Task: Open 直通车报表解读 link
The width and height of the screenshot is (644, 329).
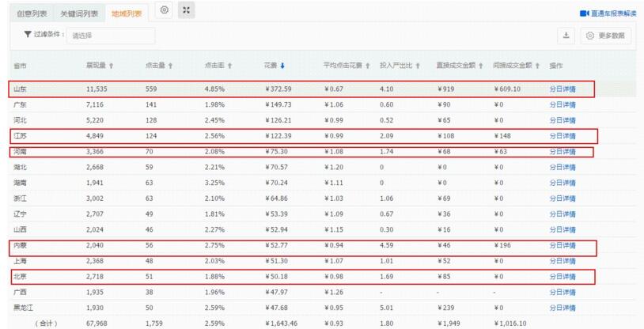Action: [x=614, y=13]
